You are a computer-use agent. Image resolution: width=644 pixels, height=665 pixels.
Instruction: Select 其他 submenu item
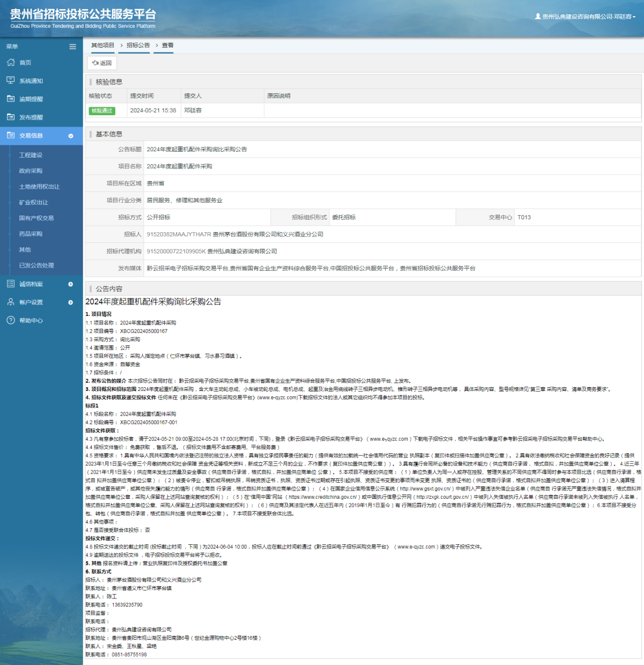25,250
